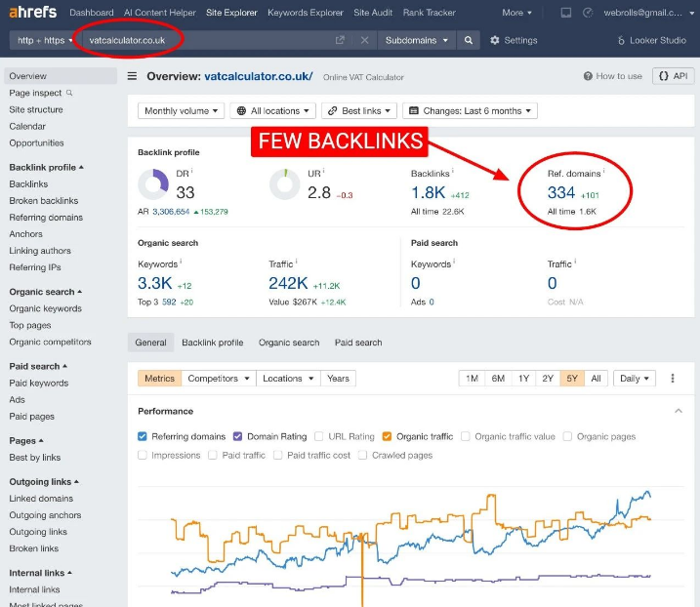Select the Metrics chart view
The image size is (700, 607).
tap(159, 379)
